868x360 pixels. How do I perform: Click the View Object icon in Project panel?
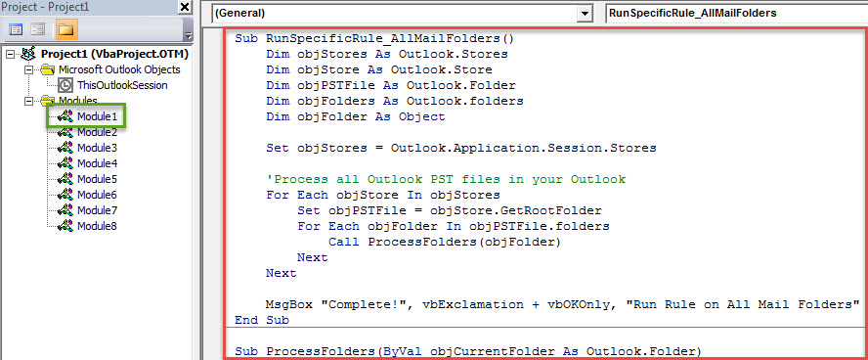[x=38, y=29]
